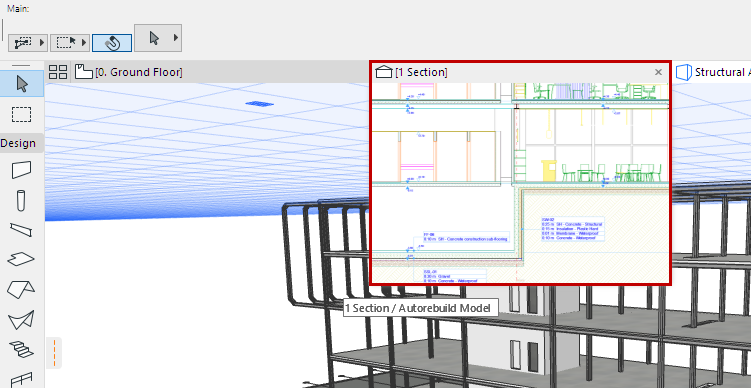The height and width of the screenshot is (388, 751).
Task: Select the Slab tool
Action: (22, 259)
